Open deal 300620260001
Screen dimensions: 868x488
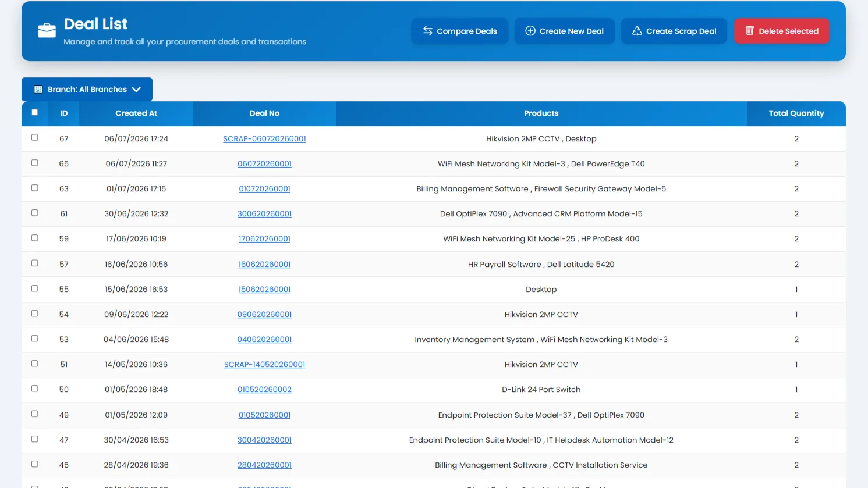click(264, 214)
